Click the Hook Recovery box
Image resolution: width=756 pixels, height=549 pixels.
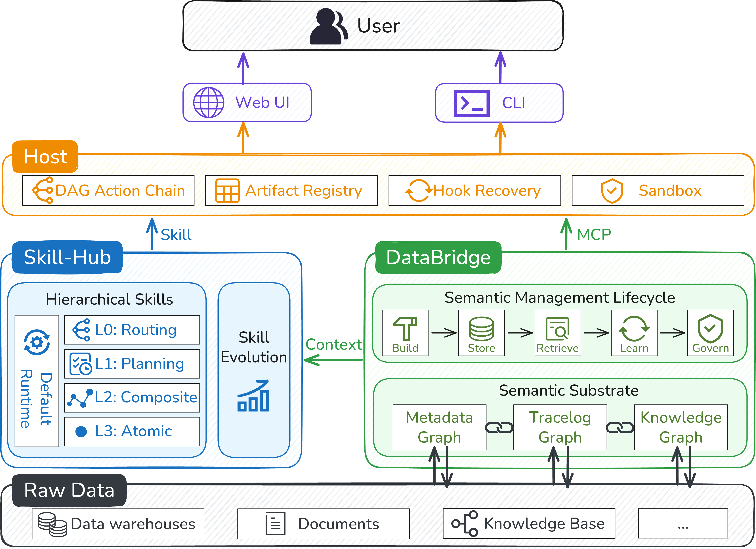pos(475,191)
